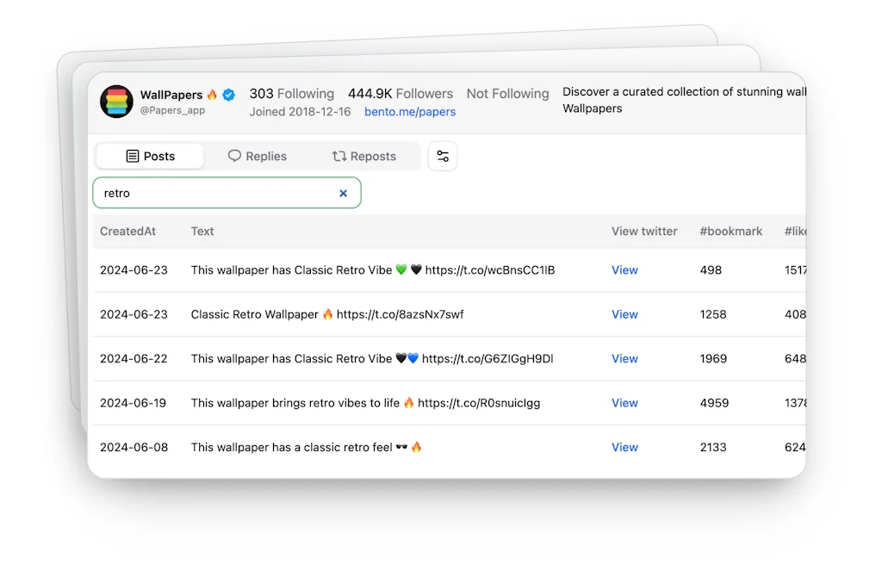Click the repost arrows icon beside Reposts
Image resolution: width=882 pixels, height=588 pixels.
pos(339,156)
